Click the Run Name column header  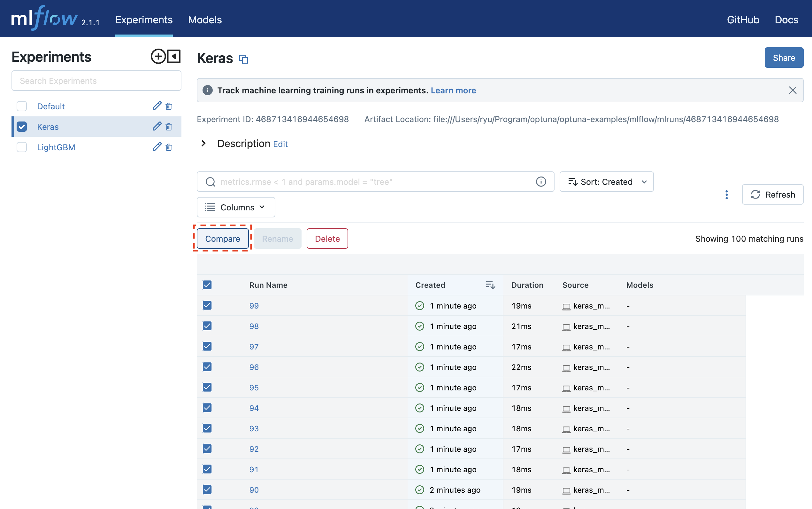coord(268,285)
